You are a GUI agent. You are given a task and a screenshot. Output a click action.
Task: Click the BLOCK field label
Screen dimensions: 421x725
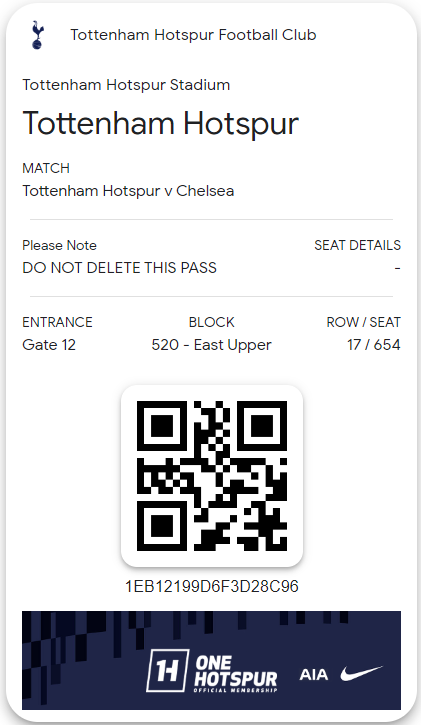coord(211,322)
